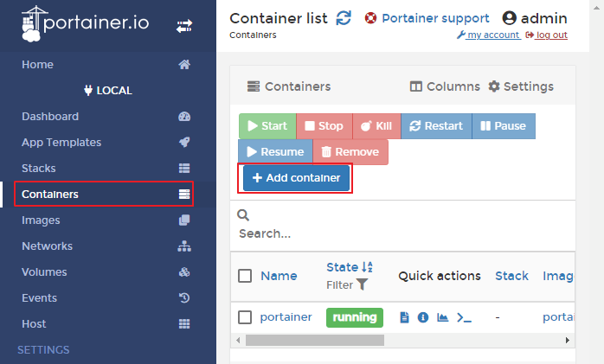The image size is (604, 364).
Task: Click the table scrollbar left arrow
Action: pos(238,340)
